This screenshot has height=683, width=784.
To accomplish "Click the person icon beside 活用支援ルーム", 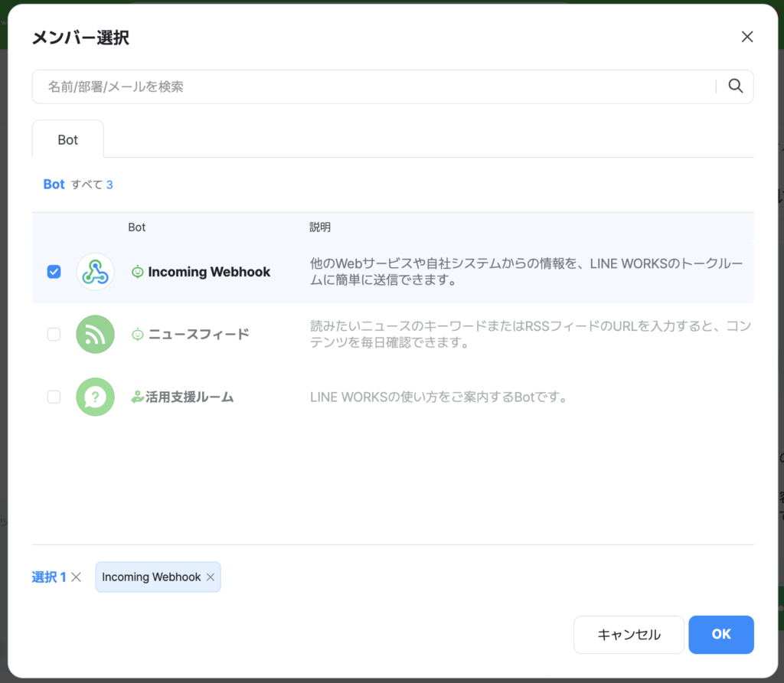I will [137, 397].
